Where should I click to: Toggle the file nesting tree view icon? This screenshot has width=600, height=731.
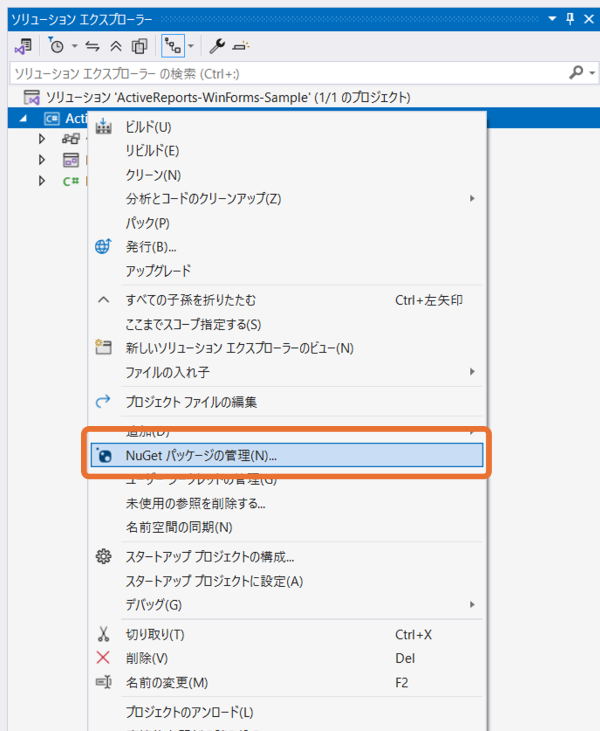point(173,46)
